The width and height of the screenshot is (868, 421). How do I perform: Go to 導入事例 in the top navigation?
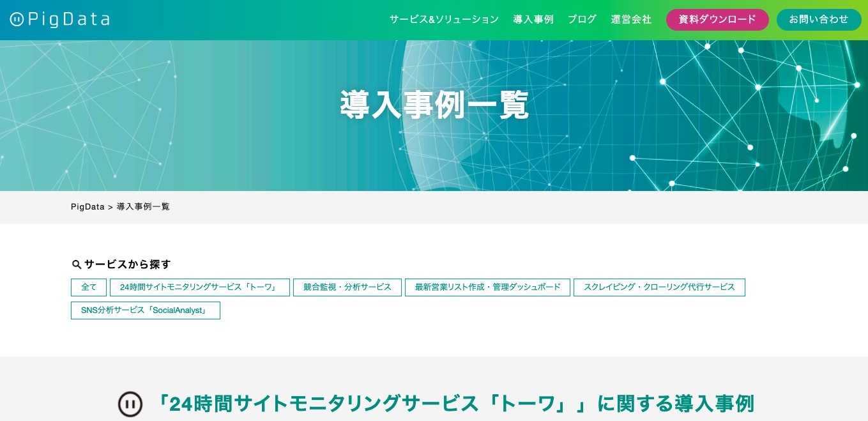tap(533, 20)
